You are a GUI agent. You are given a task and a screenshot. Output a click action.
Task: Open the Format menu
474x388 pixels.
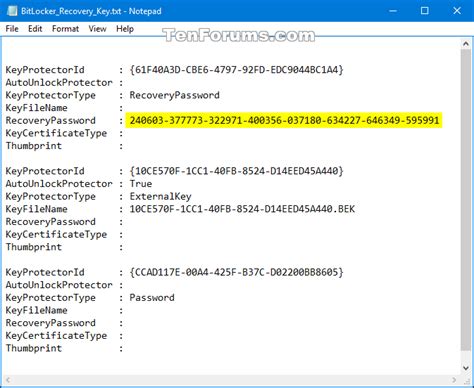tap(65, 29)
